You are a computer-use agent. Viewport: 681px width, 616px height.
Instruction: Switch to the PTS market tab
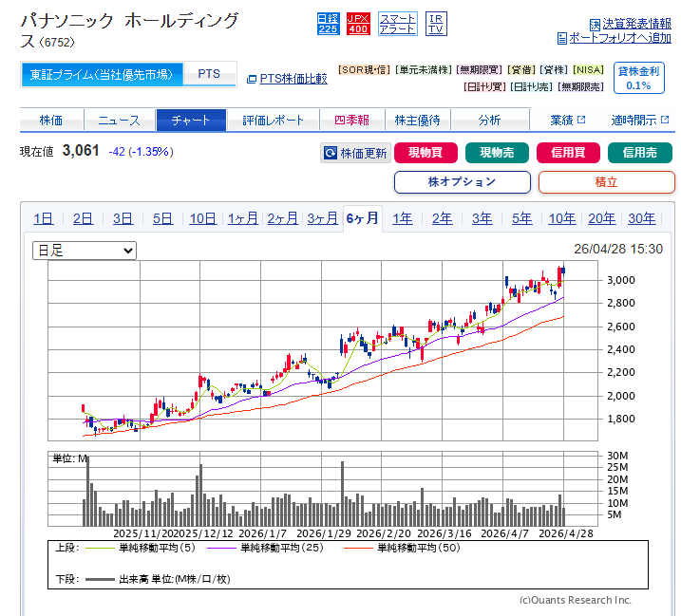209,74
